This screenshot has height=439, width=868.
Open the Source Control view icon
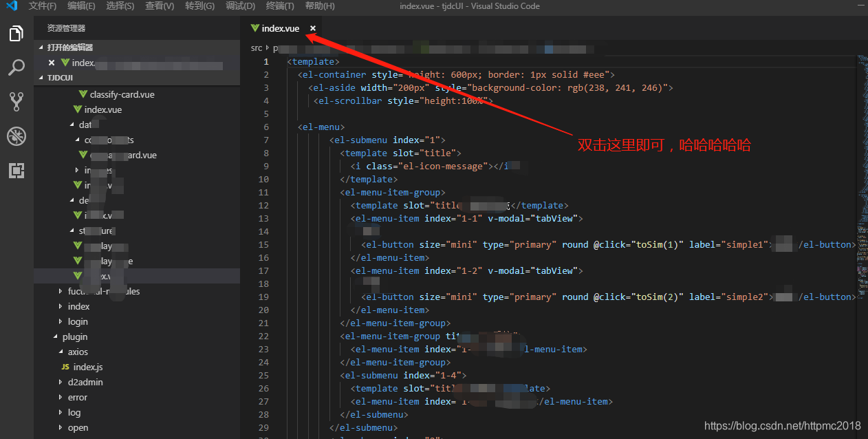pyautogui.click(x=17, y=102)
